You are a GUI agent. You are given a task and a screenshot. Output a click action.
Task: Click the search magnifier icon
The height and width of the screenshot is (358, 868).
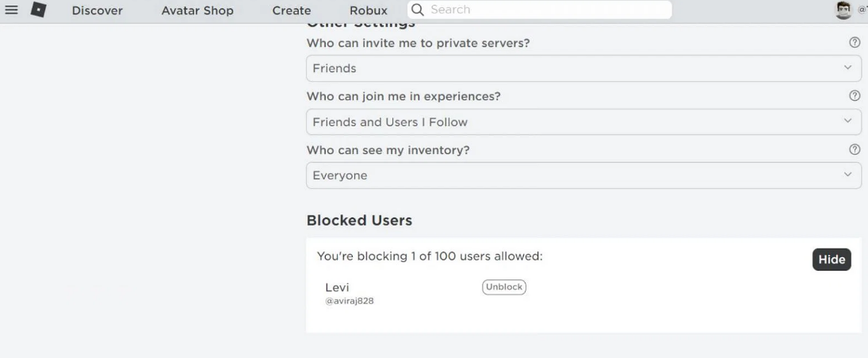tap(418, 10)
